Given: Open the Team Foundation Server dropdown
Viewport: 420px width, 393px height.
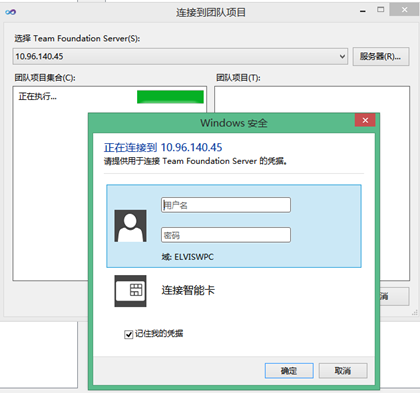Looking at the screenshot, I should (180, 56).
